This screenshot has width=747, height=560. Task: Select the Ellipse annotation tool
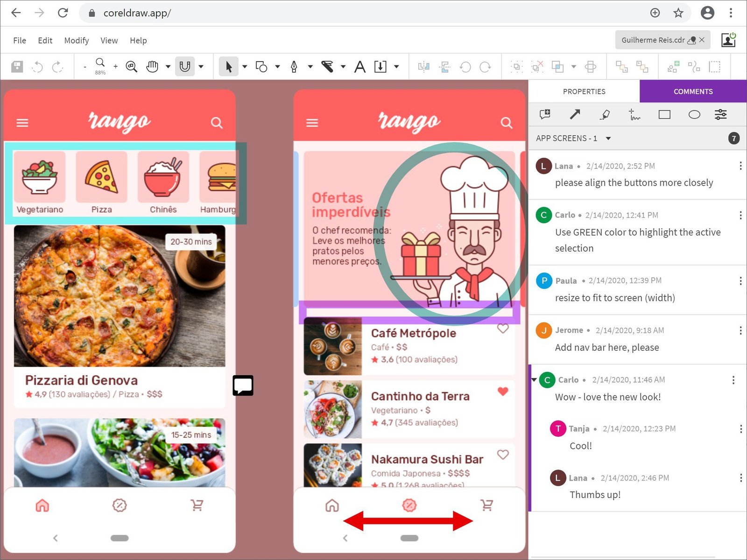(694, 114)
